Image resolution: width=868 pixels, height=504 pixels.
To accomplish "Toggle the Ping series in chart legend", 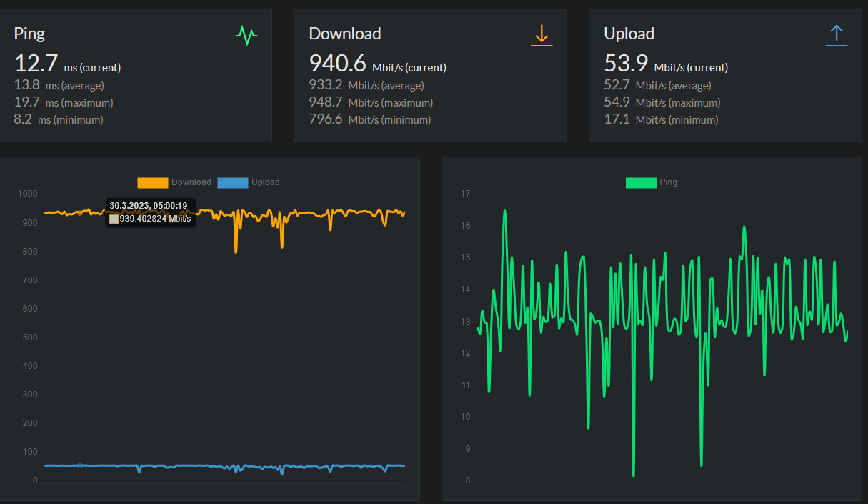I will coord(652,182).
